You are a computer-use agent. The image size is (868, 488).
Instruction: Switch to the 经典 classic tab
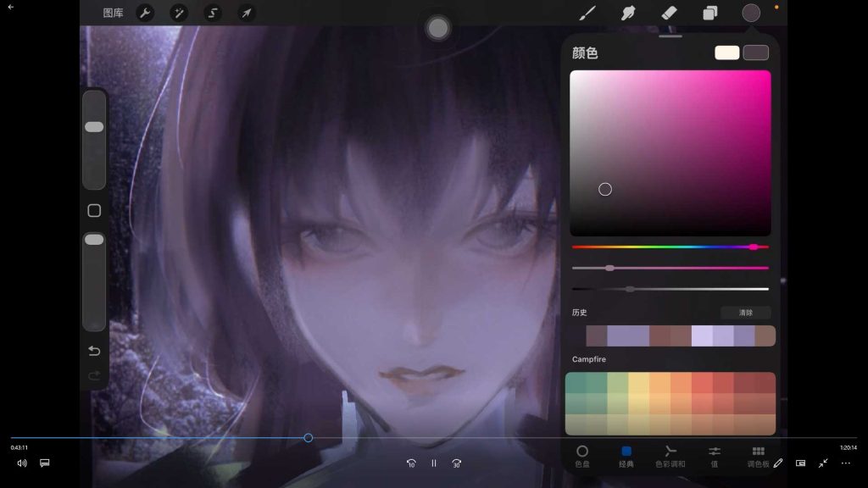pyautogui.click(x=626, y=457)
